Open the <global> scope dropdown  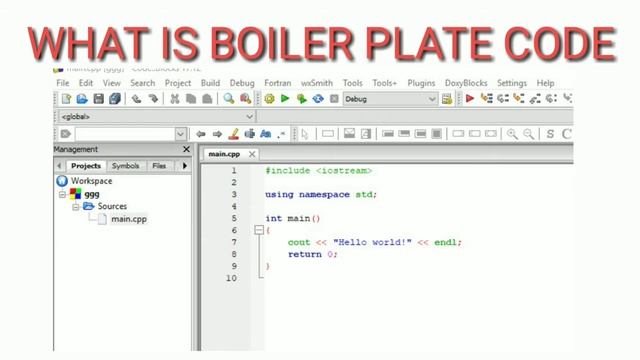tap(157, 117)
